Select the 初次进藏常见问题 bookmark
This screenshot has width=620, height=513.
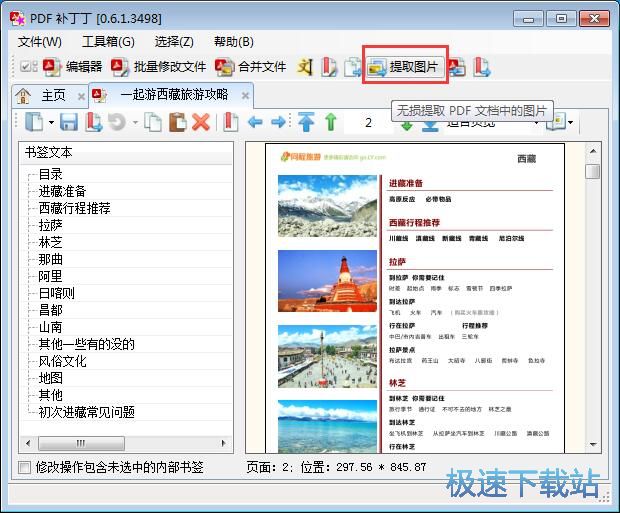click(x=87, y=412)
